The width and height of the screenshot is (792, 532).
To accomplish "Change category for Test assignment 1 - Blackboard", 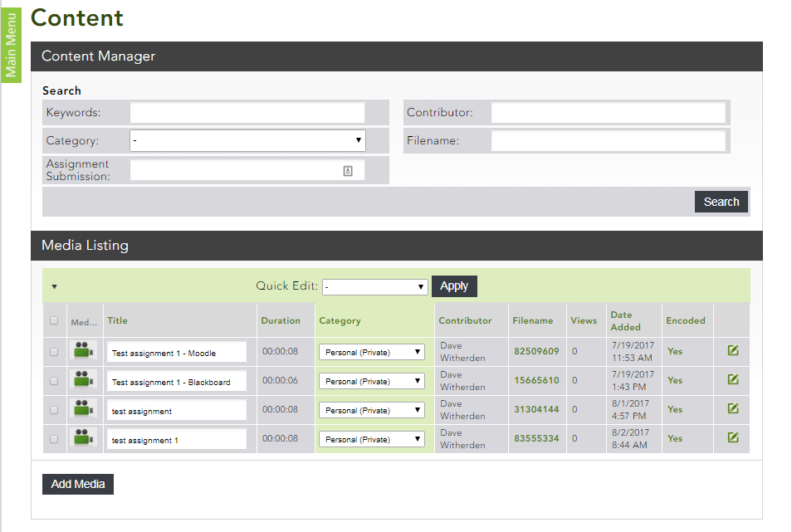I will pyautogui.click(x=372, y=381).
